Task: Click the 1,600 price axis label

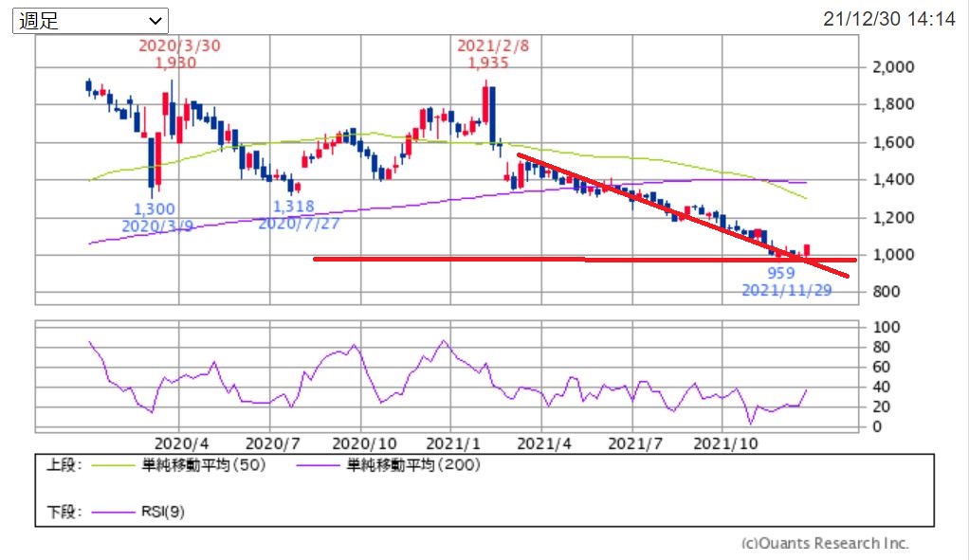Action: point(893,142)
